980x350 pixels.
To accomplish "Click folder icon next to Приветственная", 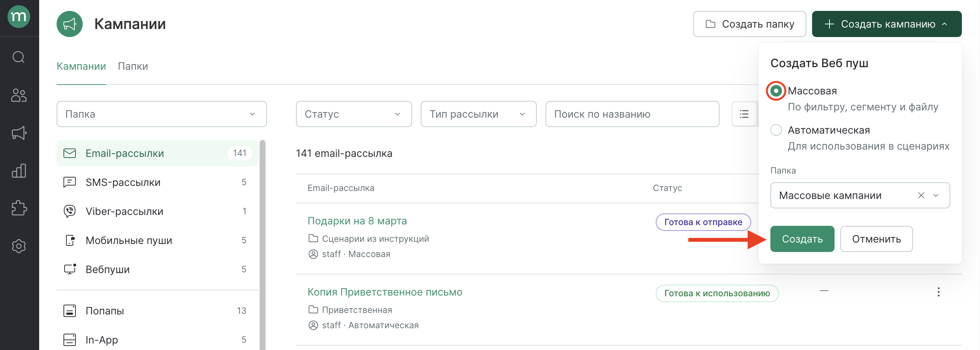I will click(x=313, y=310).
